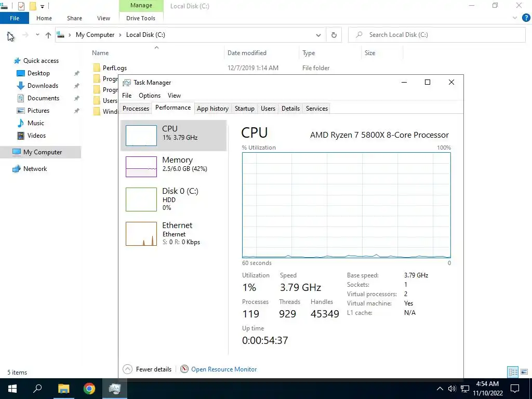This screenshot has width=532, height=399.
Task: Click the Explorer Forward arrow button
Action: tap(25, 35)
